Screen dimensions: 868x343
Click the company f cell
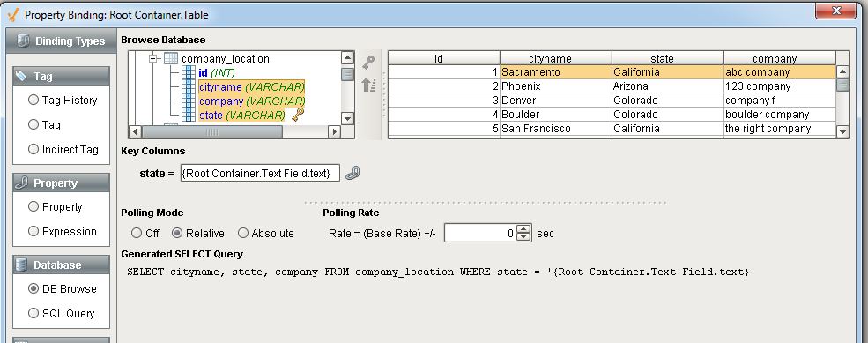pyautogui.click(x=779, y=101)
